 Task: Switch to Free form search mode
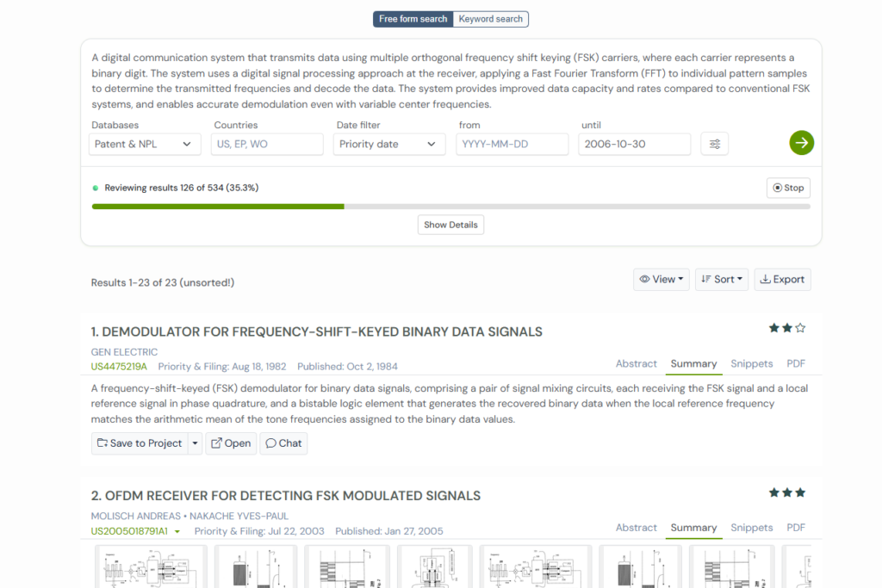click(x=413, y=19)
